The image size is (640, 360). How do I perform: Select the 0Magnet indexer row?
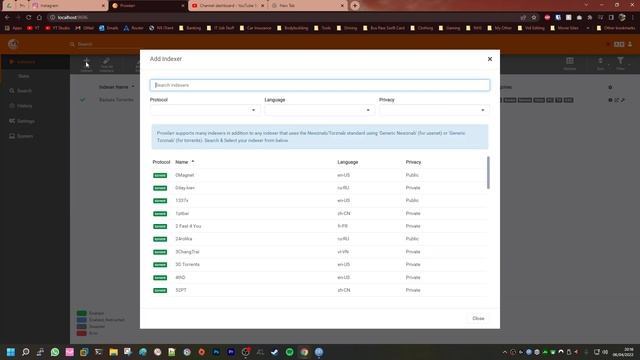click(x=320, y=175)
